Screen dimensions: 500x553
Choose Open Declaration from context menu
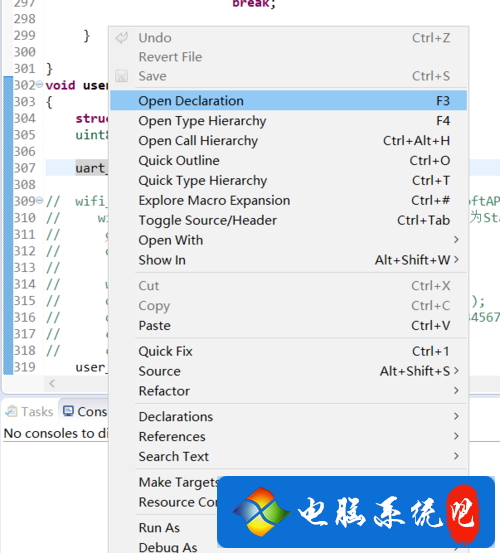(x=288, y=101)
